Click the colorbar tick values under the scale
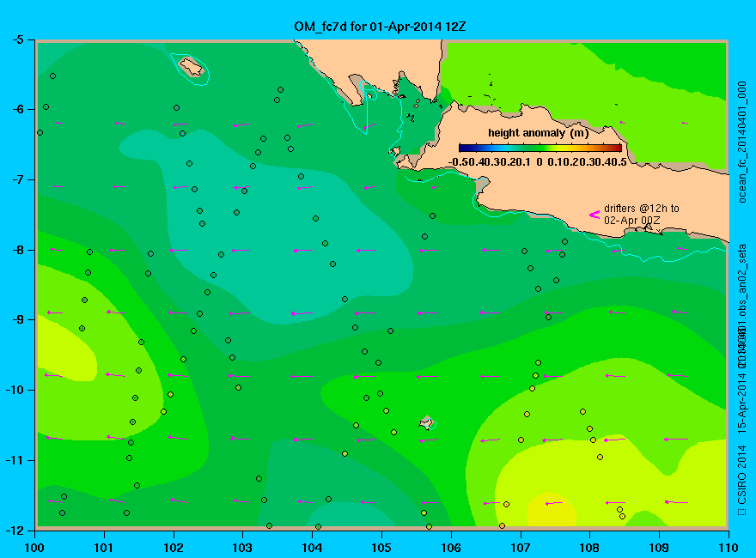The width and height of the screenshot is (756, 558). coord(537,162)
